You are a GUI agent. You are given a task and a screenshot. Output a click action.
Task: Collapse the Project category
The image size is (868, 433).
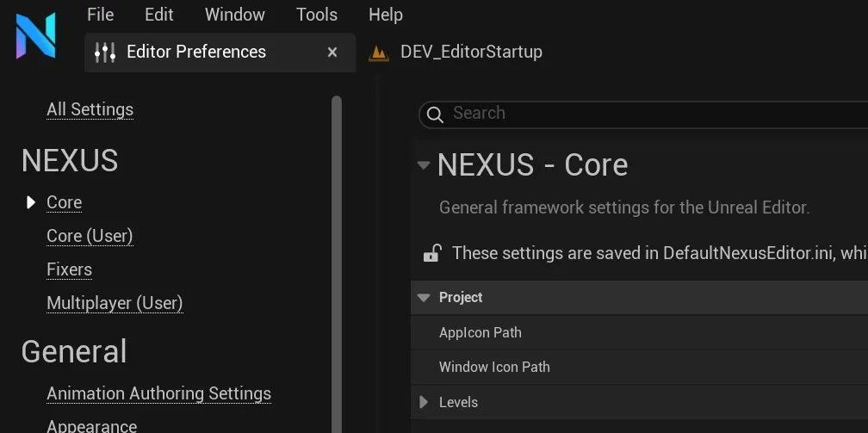point(424,298)
